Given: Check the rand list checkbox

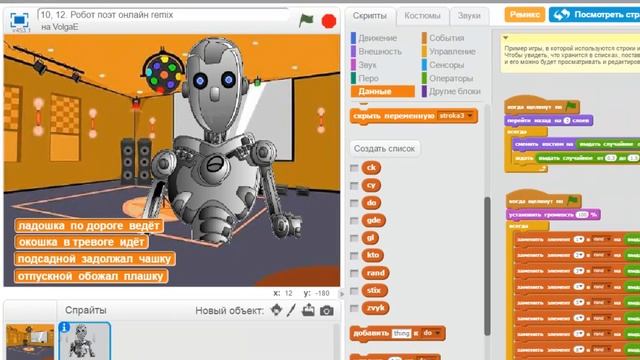Looking at the screenshot, I should click(x=354, y=273).
